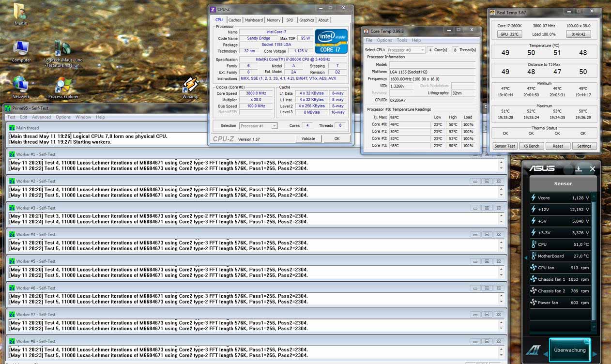Run the Sensor Test in Real Temp
611x364 pixels.
[x=504, y=146]
